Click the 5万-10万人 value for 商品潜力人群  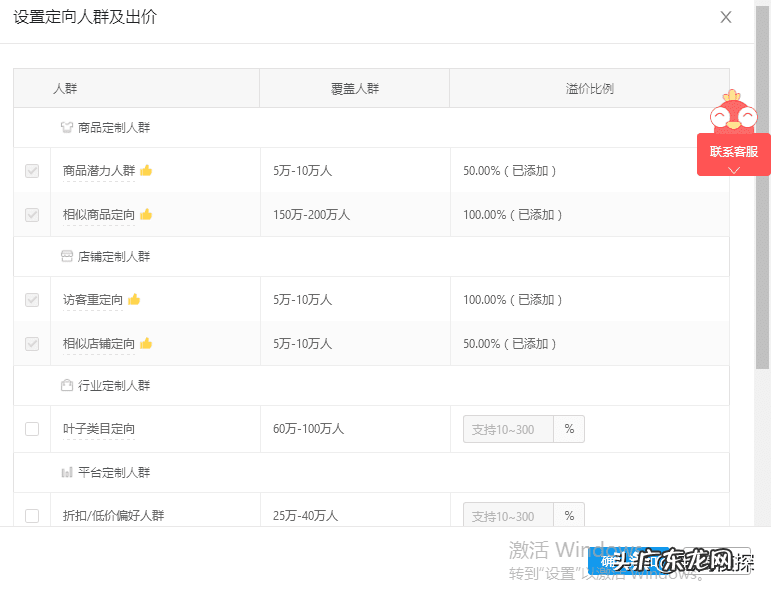302,171
